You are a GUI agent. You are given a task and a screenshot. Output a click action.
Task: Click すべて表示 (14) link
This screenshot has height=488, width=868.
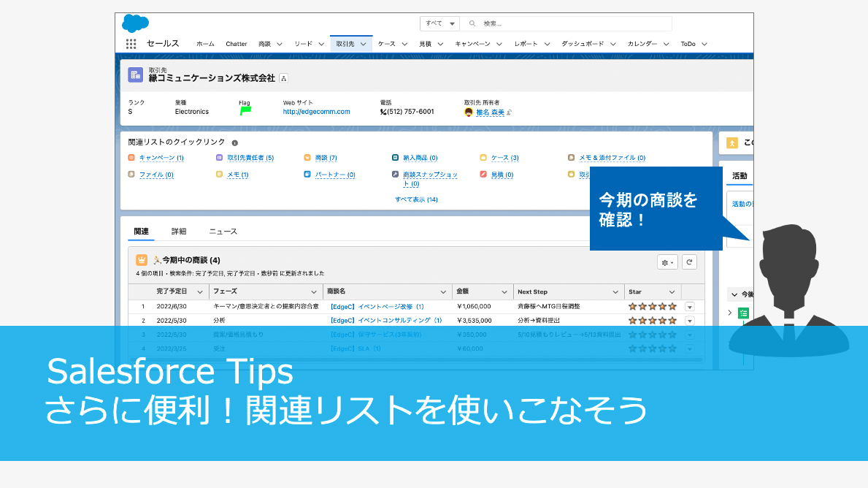pyautogui.click(x=416, y=199)
